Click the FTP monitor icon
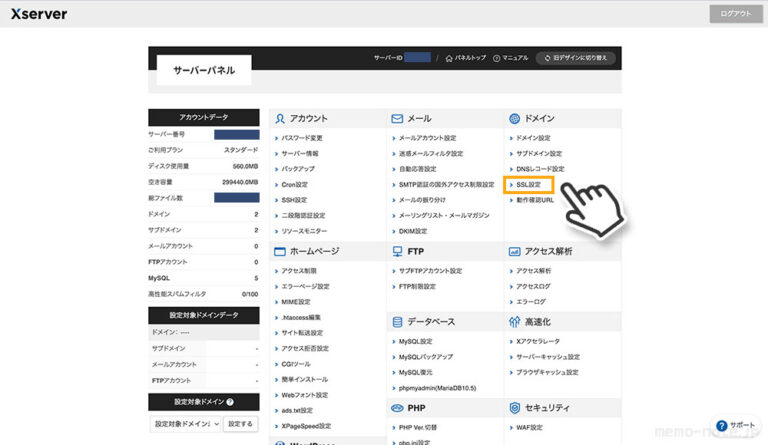The width and height of the screenshot is (768, 445). point(397,252)
